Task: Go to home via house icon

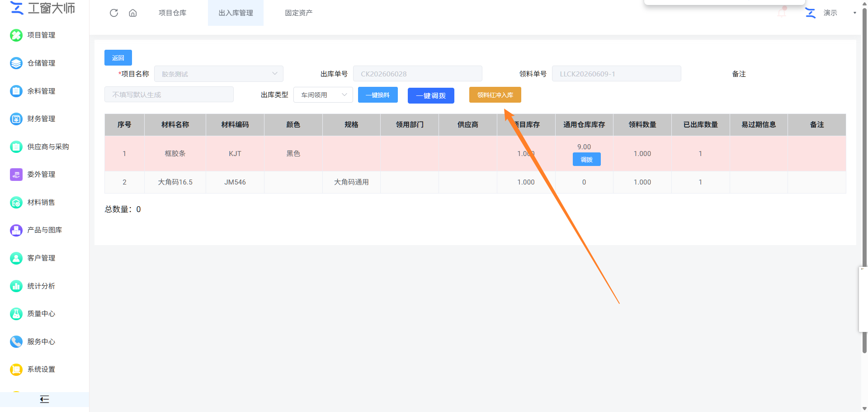Action: [x=133, y=13]
